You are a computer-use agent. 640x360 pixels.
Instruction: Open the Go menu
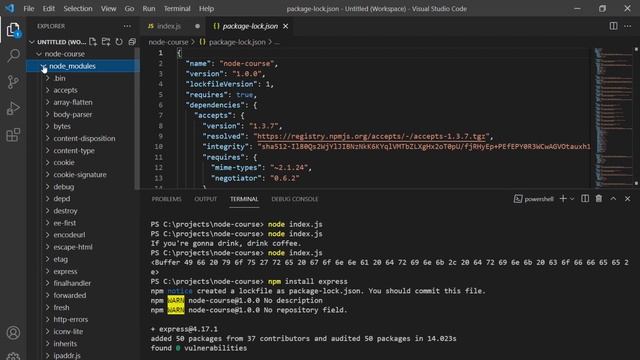129,9
